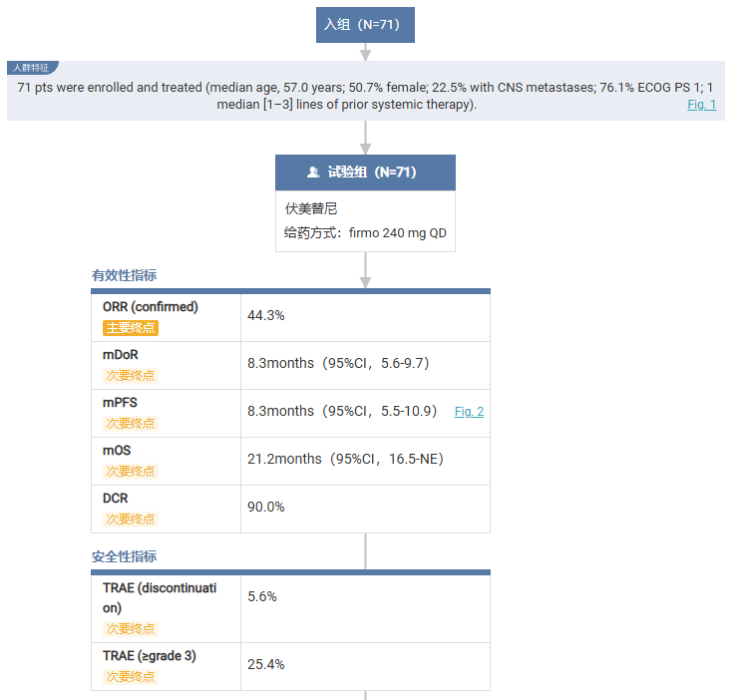This screenshot has width=736, height=700.
Task: Open the Fig. 2 link in mPFS row
Action: (469, 412)
